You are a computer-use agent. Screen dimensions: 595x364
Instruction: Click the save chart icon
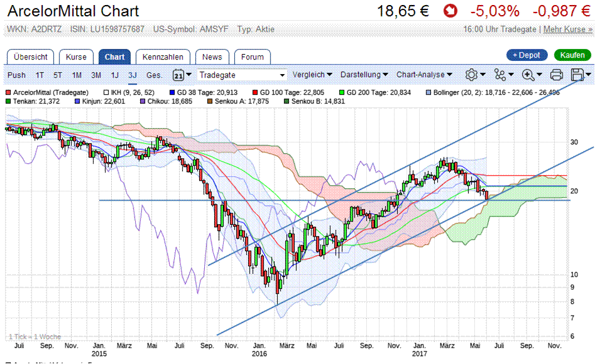tap(576, 74)
